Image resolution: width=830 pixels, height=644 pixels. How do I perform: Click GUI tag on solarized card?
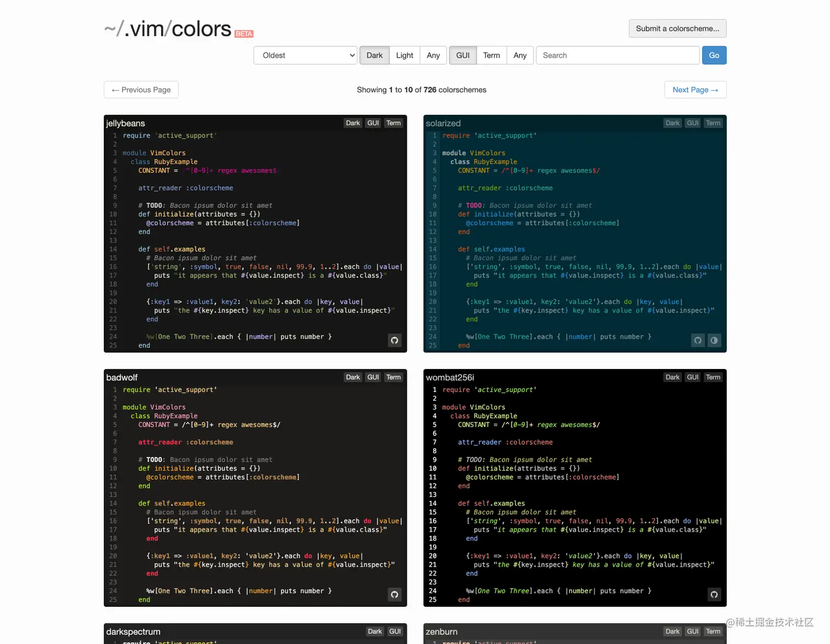pyautogui.click(x=693, y=123)
